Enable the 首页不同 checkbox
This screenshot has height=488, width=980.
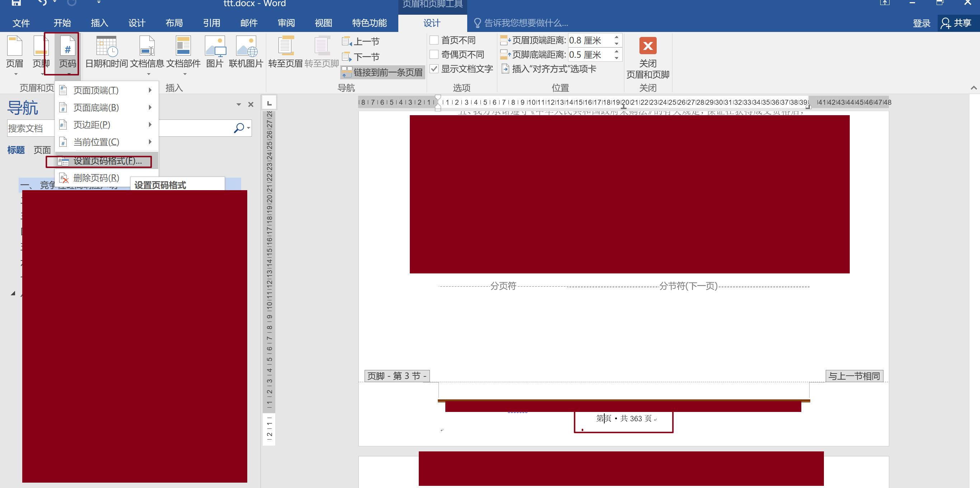(x=434, y=40)
